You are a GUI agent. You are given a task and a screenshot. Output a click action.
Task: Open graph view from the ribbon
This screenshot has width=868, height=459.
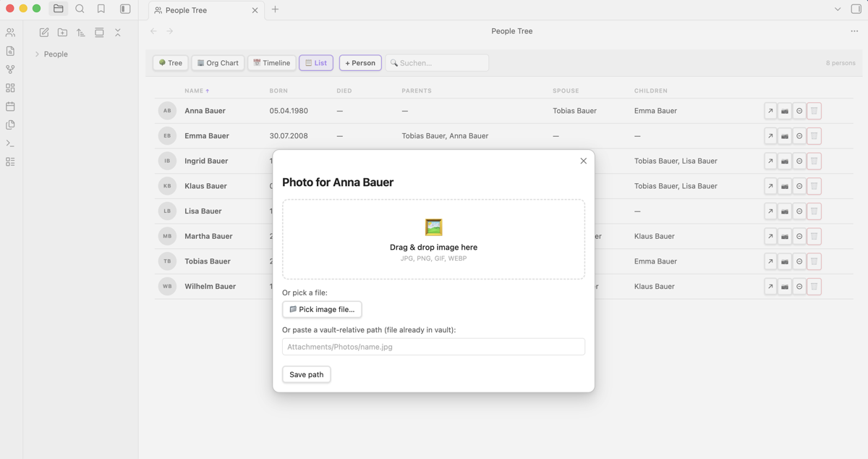pos(10,70)
